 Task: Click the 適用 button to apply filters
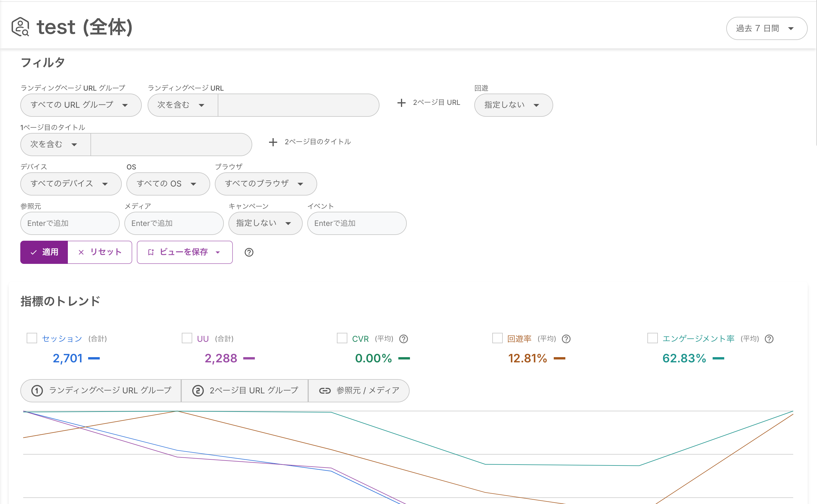click(x=44, y=252)
